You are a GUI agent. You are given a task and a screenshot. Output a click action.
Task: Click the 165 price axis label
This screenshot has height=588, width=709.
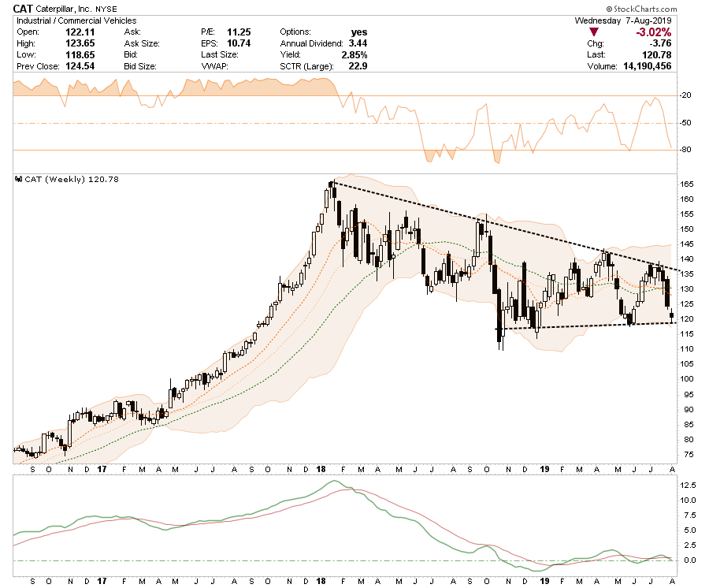(687, 184)
